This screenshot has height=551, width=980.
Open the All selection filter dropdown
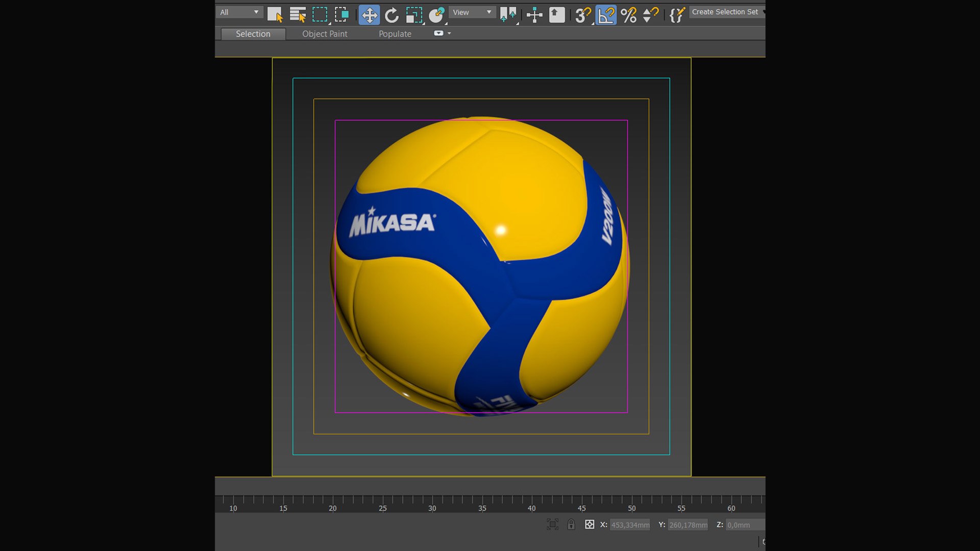239,12
